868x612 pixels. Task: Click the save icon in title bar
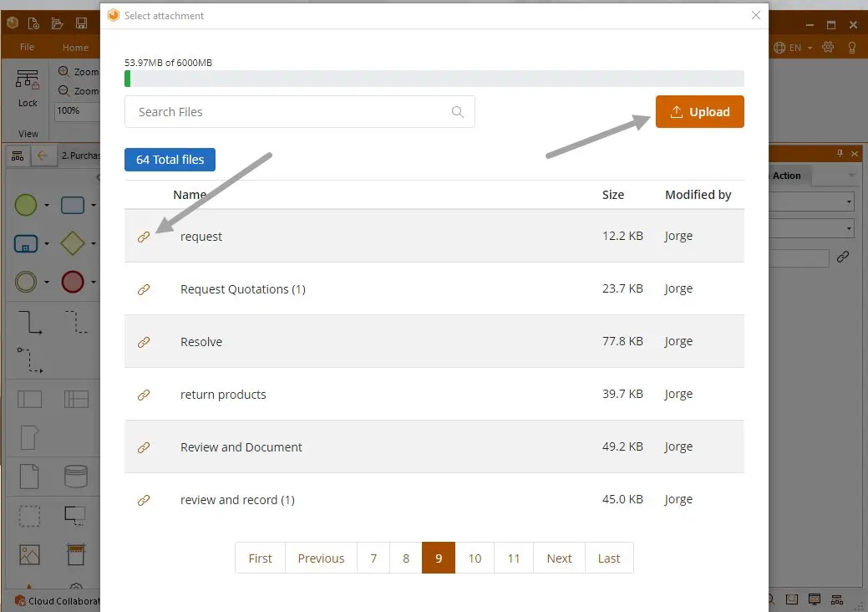point(81,23)
